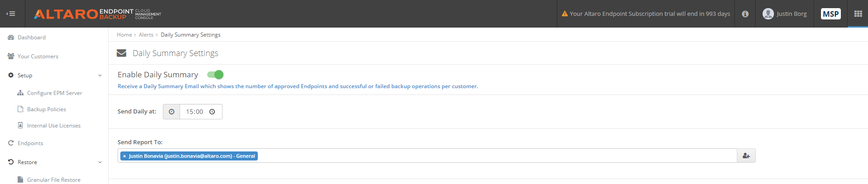Click the Setup gear icon
The image size is (868, 184).
pos(11,75)
